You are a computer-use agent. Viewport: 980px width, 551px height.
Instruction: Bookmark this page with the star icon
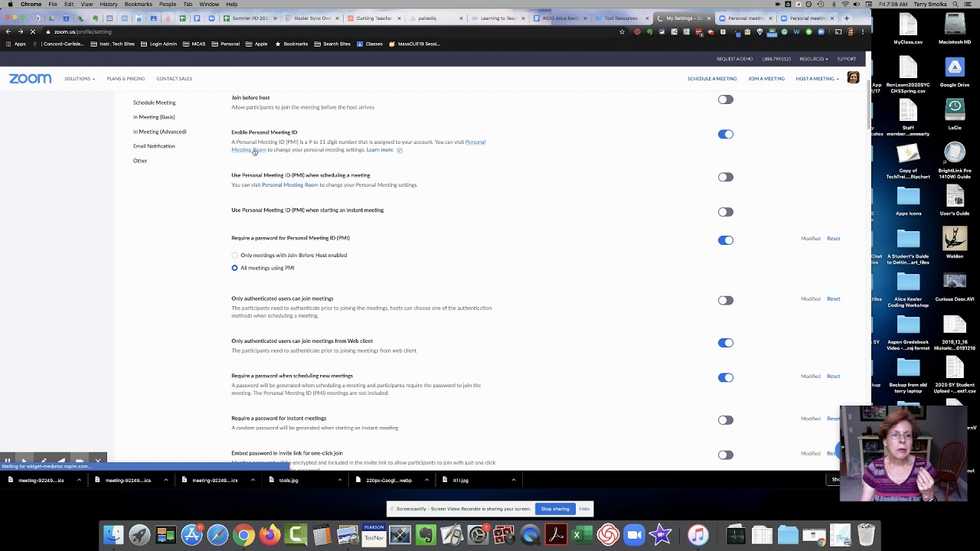(x=622, y=31)
